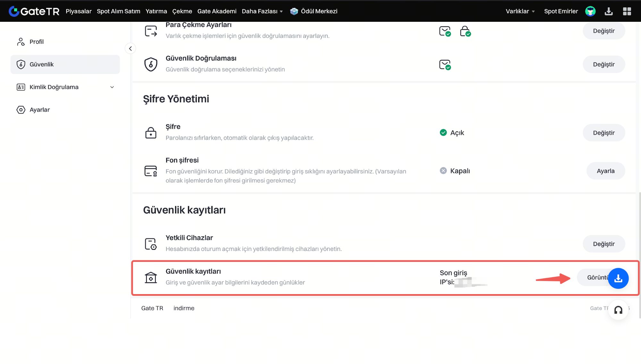Open the apps grid icon in header
The height and width of the screenshot is (364, 641).
[627, 11]
